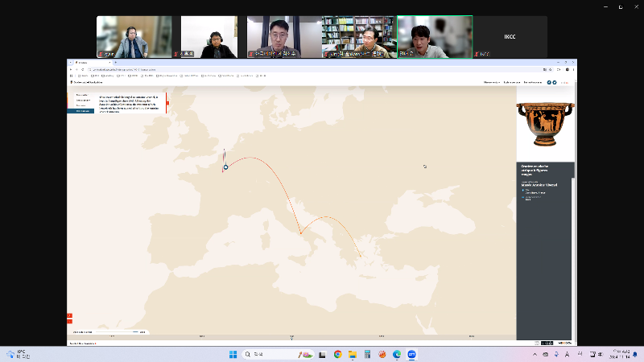Click the IKCC participant tile
The width and height of the screenshot is (644, 362).
coord(510,37)
